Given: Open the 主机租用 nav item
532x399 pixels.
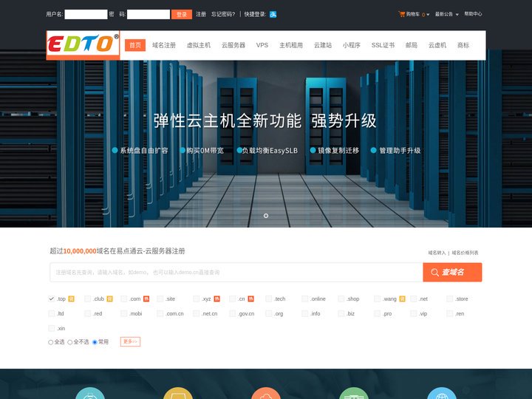Looking at the screenshot, I should point(291,45).
